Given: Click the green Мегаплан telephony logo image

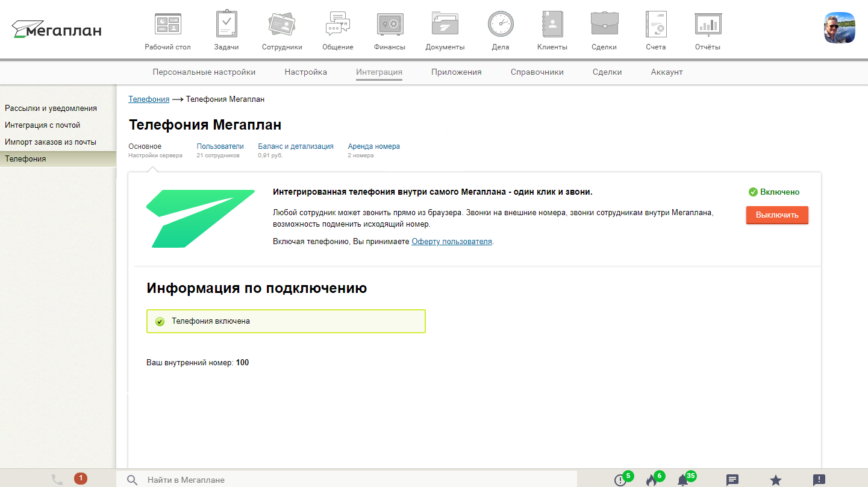Looking at the screenshot, I should click(201, 218).
